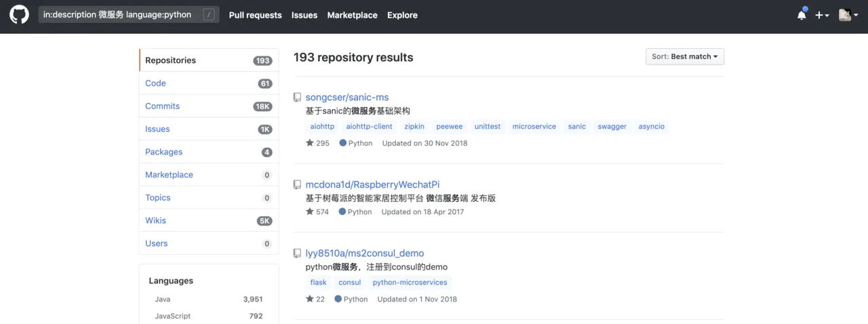Select the swagger topic tag
This screenshot has height=324, width=868.
pos(612,127)
